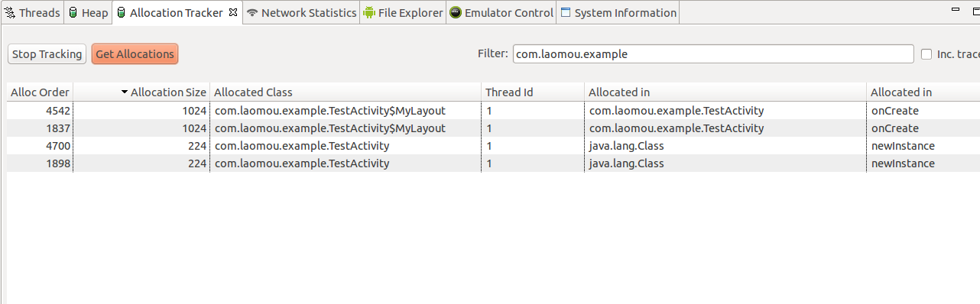The width and height of the screenshot is (980, 304).
Task: Click size 1024 in row 4542
Action: pyautogui.click(x=194, y=111)
